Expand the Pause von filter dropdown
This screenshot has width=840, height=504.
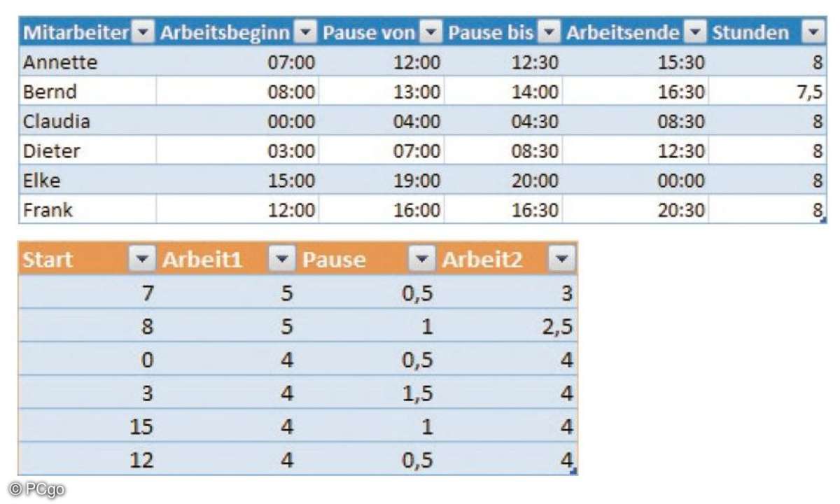(x=432, y=32)
